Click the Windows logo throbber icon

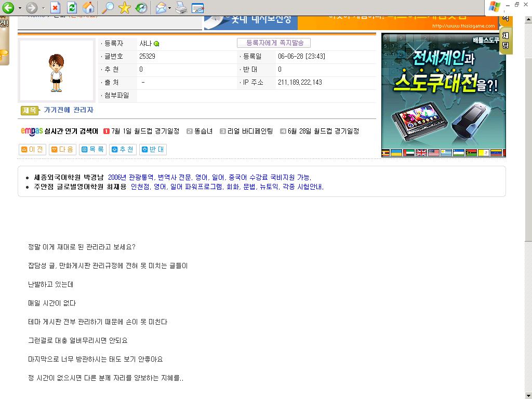tap(495, 7)
